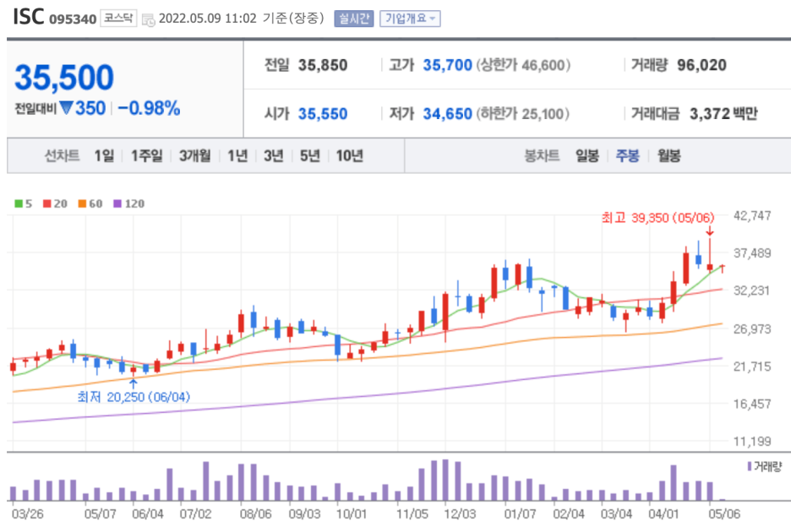791x532 pixels.
Task: Select the 3개월 line chart tab
Action: coord(194,156)
